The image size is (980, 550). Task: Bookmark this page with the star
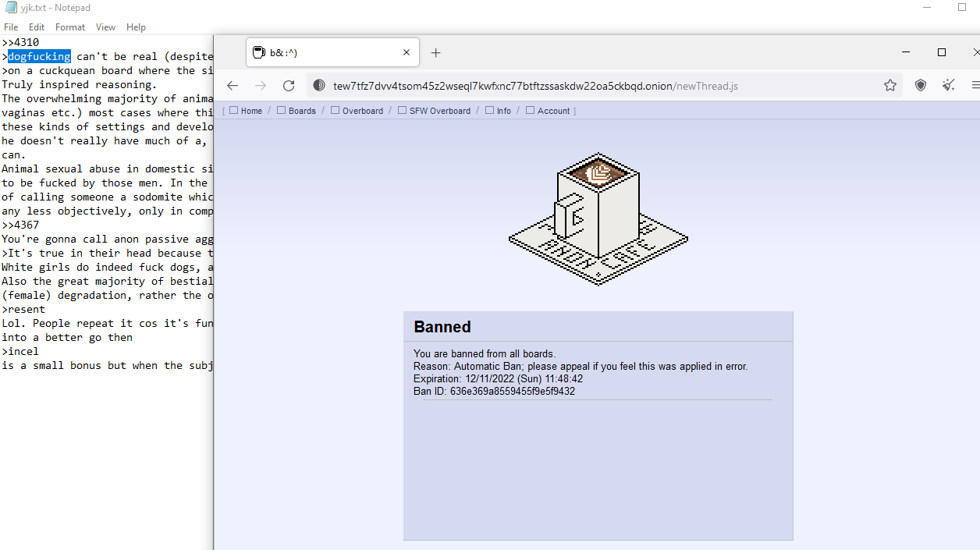click(890, 86)
